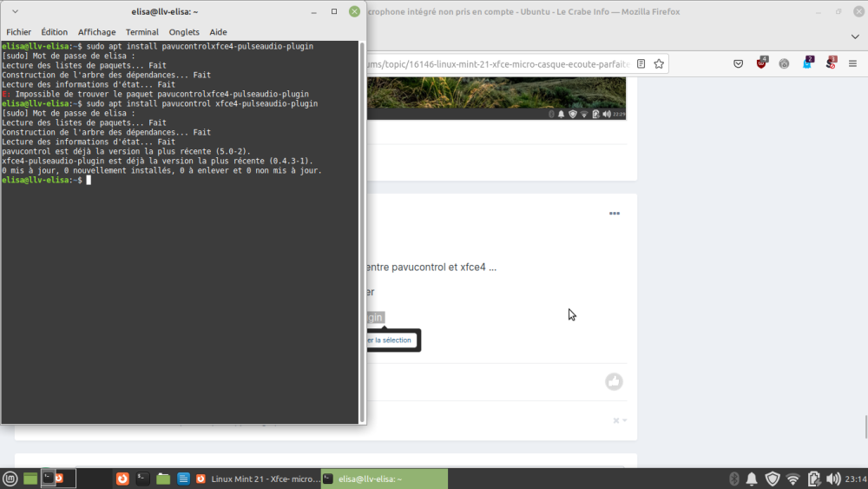Screen dimensions: 868x489
Task: Open the Aide menu in terminal
Action: [x=218, y=32]
